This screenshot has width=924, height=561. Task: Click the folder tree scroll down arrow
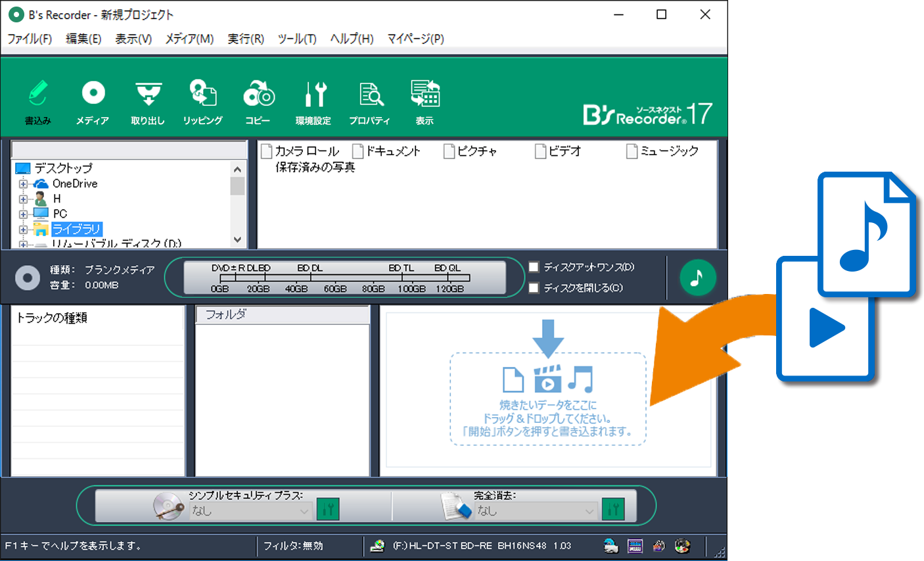237,240
